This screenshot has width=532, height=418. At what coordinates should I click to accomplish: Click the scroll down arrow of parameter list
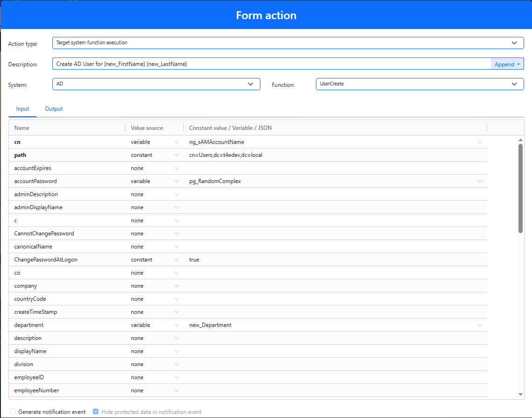point(520,394)
